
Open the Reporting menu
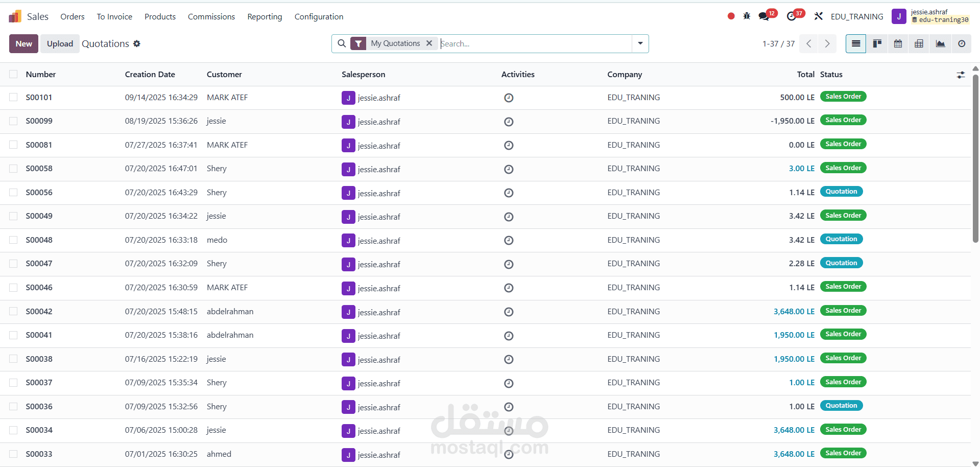click(x=265, y=16)
